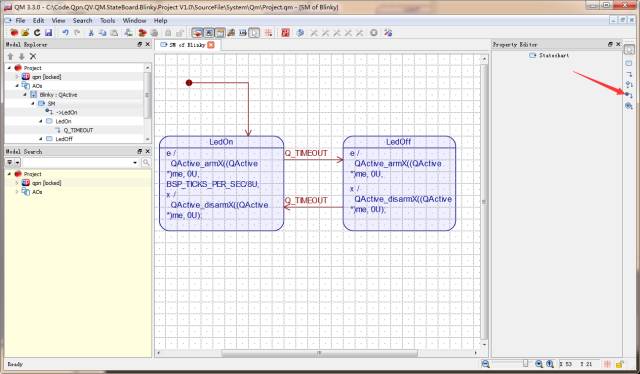Move item up in Model Explorer

point(11,56)
